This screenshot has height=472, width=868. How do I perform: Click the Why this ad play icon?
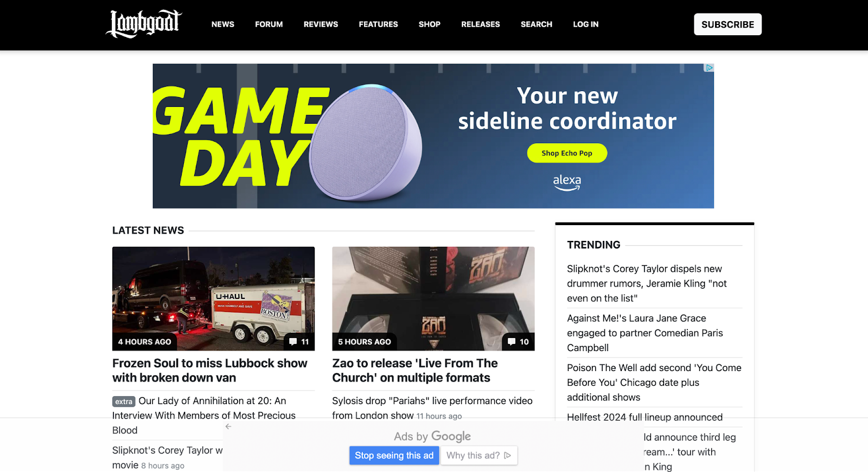pyautogui.click(x=507, y=456)
